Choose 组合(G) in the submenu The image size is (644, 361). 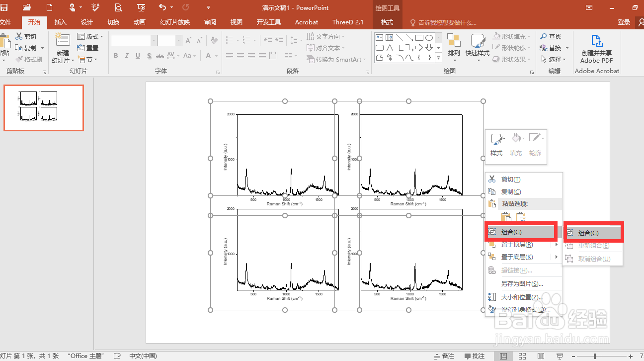coord(593,233)
